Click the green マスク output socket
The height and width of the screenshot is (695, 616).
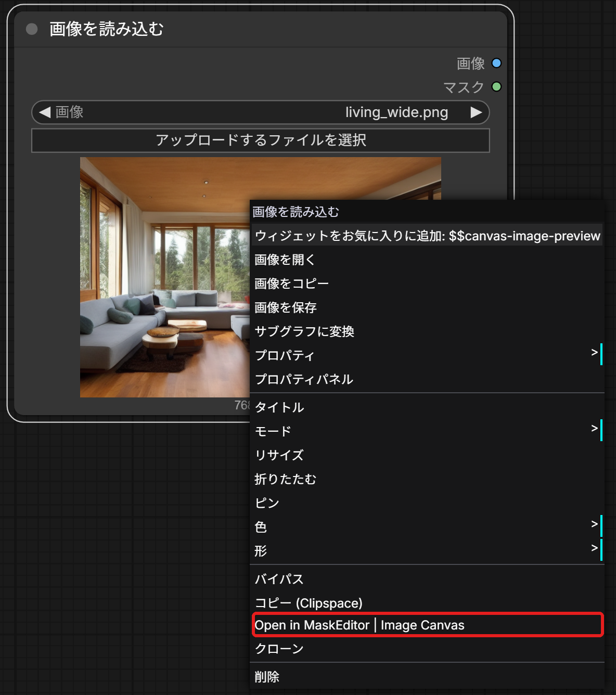click(496, 86)
